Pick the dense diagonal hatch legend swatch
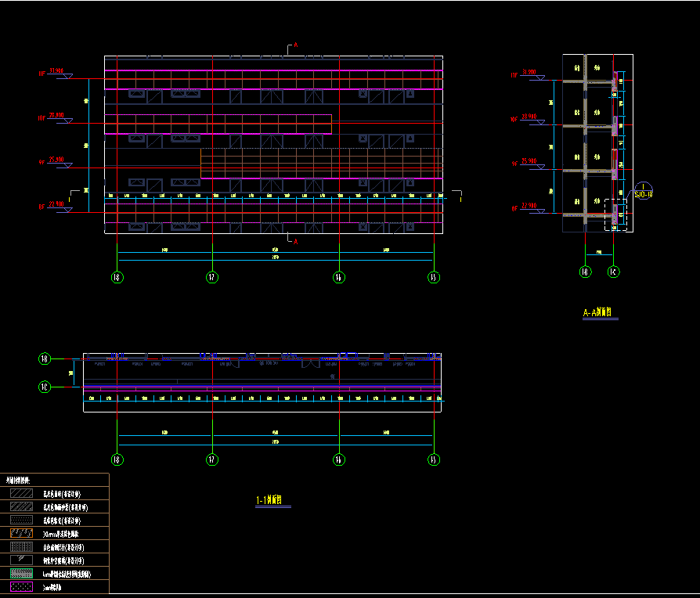 21,506
